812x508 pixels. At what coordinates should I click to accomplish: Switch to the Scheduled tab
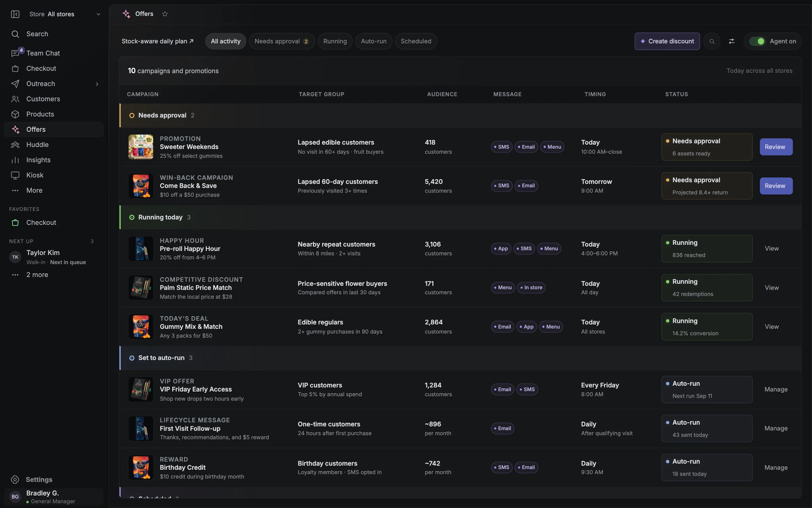pyautogui.click(x=416, y=41)
